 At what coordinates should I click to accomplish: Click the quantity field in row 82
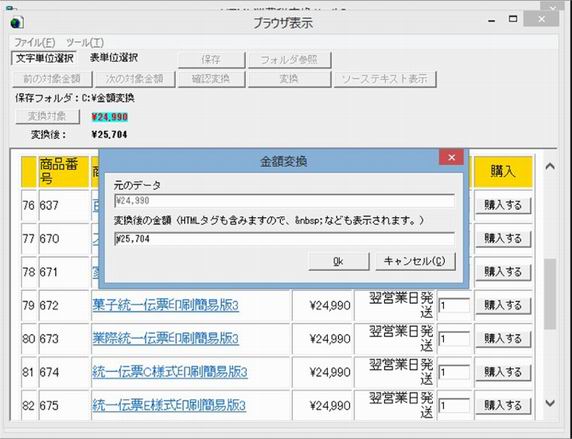click(x=454, y=406)
